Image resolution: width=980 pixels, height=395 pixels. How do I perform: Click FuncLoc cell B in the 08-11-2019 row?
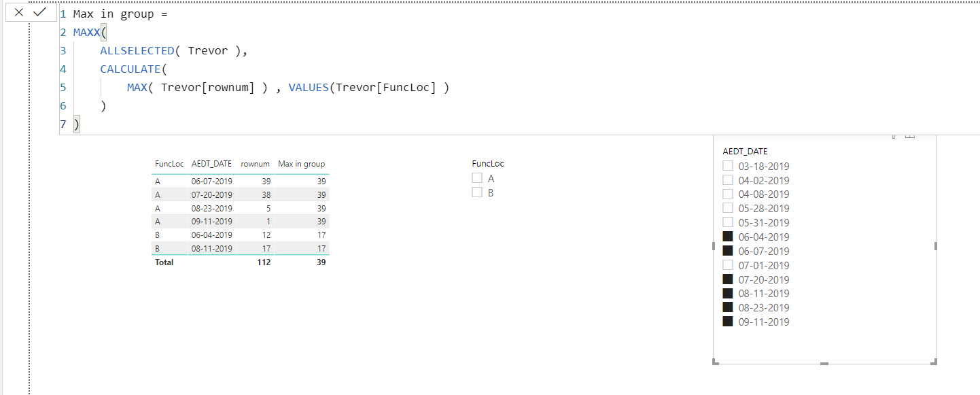(158, 249)
